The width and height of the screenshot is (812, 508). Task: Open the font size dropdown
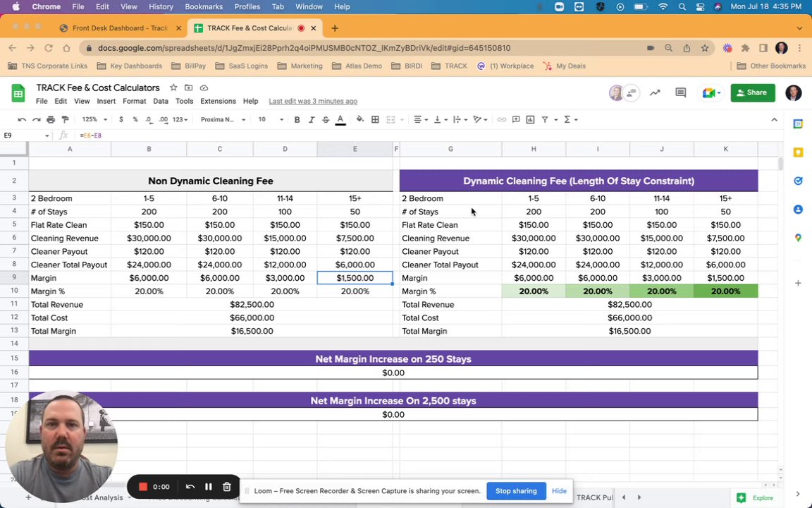coord(271,120)
